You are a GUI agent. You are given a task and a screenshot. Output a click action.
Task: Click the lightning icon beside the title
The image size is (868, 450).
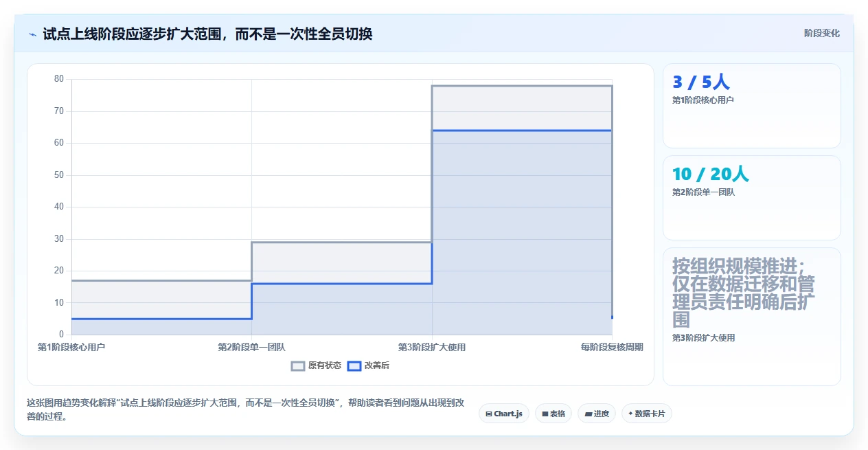click(32, 34)
